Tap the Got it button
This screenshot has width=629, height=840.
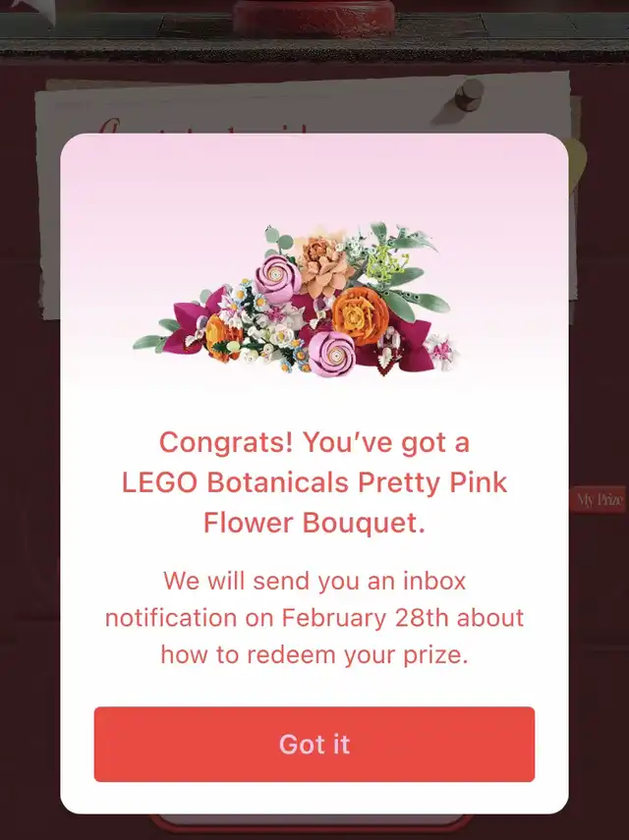tap(314, 744)
